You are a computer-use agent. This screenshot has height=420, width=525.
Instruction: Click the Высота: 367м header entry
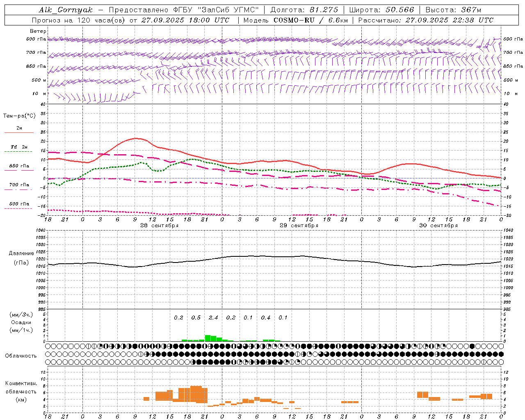[453, 10]
